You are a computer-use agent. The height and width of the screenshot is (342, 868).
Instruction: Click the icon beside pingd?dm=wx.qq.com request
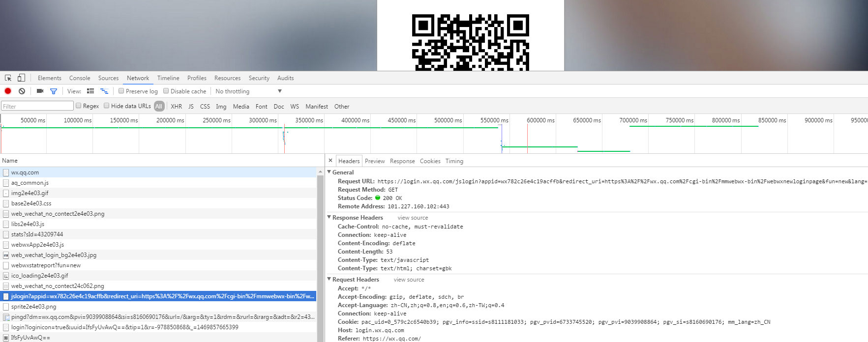click(6, 317)
